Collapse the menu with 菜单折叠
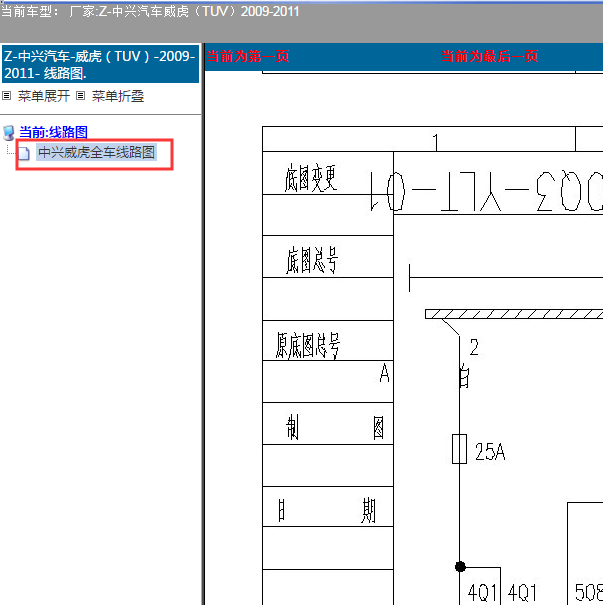The width and height of the screenshot is (603, 605). (118, 96)
